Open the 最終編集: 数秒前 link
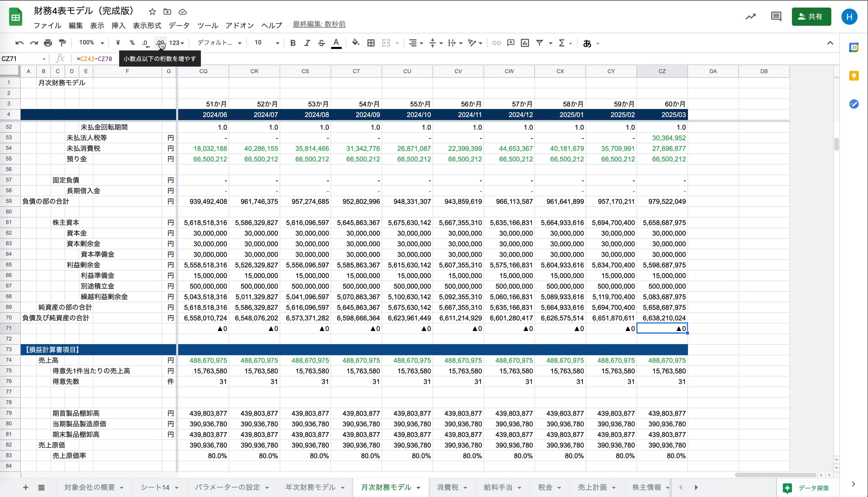This screenshot has height=497, width=868. 319,25
